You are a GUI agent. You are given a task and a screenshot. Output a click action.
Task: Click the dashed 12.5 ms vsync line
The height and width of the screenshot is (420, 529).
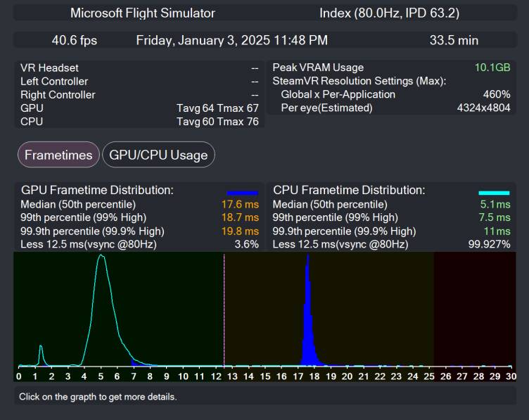224,310
